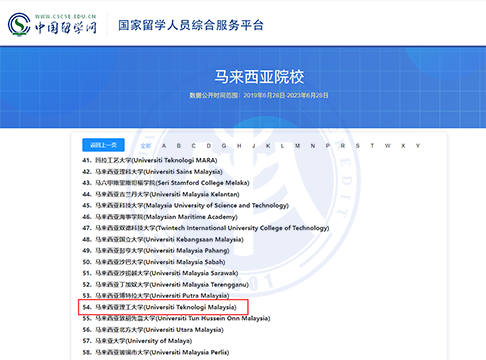Select entry 41 Universiti Teknologi MARA
The image size is (486, 360).
(150, 160)
